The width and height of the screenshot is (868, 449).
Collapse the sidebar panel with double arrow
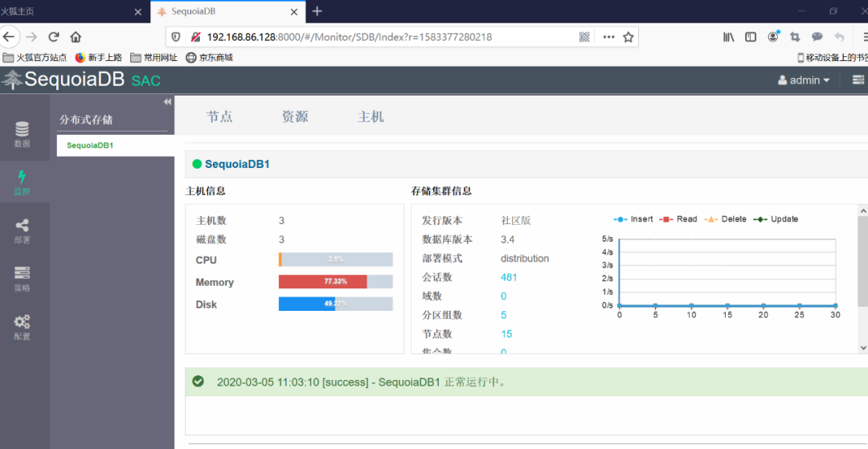(x=167, y=102)
